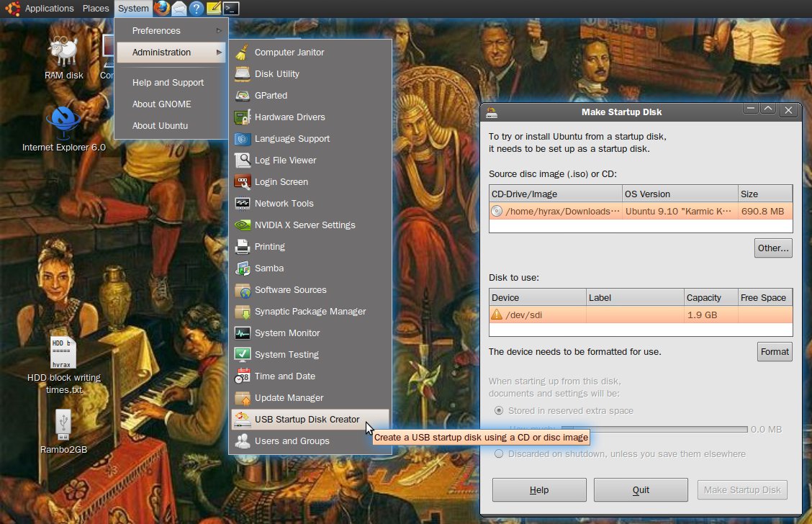Image resolution: width=812 pixels, height=524 pixels.
Task: Sort by CD-Drive/Image column header
Action: (x=556, y=194)
